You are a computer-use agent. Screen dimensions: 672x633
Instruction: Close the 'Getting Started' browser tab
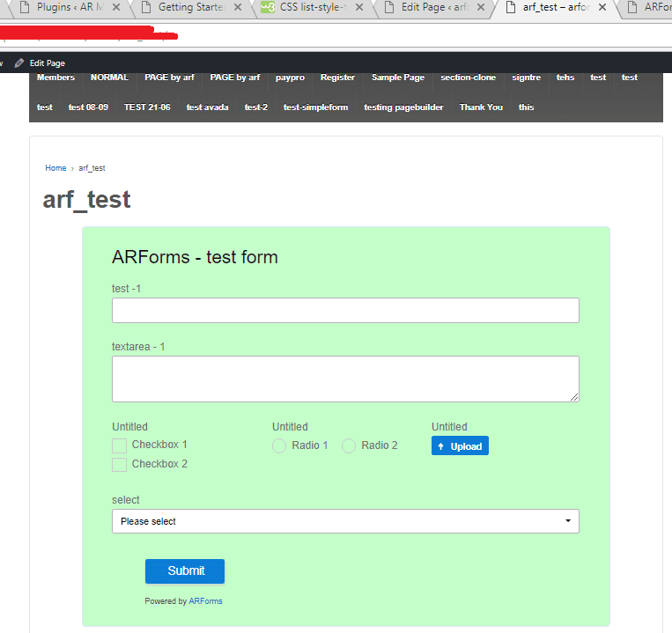237,7
